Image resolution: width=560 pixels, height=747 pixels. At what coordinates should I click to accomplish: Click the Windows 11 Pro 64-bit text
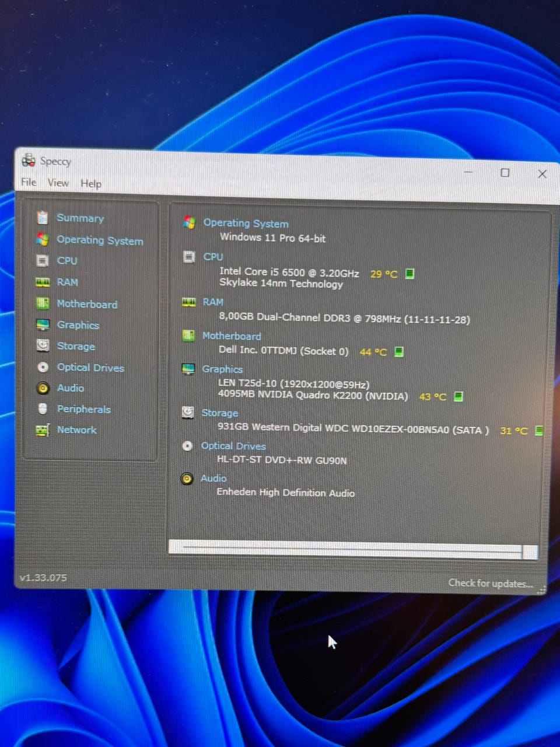pyautogui.click(x=272, y=238)
